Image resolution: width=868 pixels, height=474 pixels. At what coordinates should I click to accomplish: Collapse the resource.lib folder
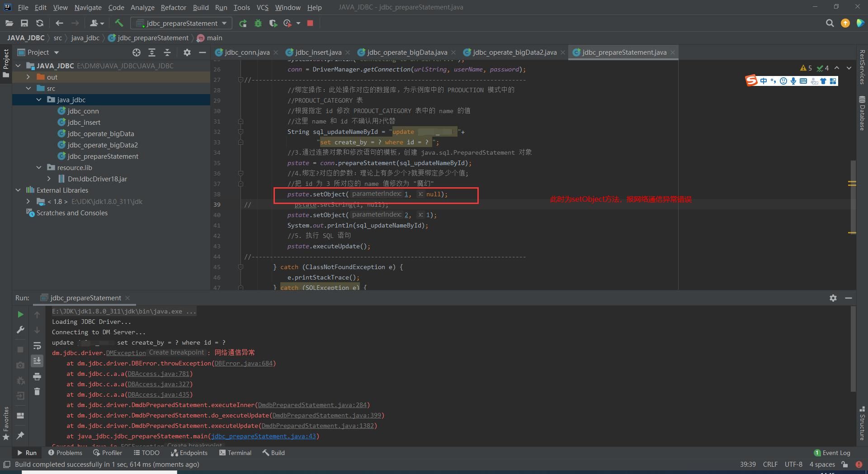point(39,168)
